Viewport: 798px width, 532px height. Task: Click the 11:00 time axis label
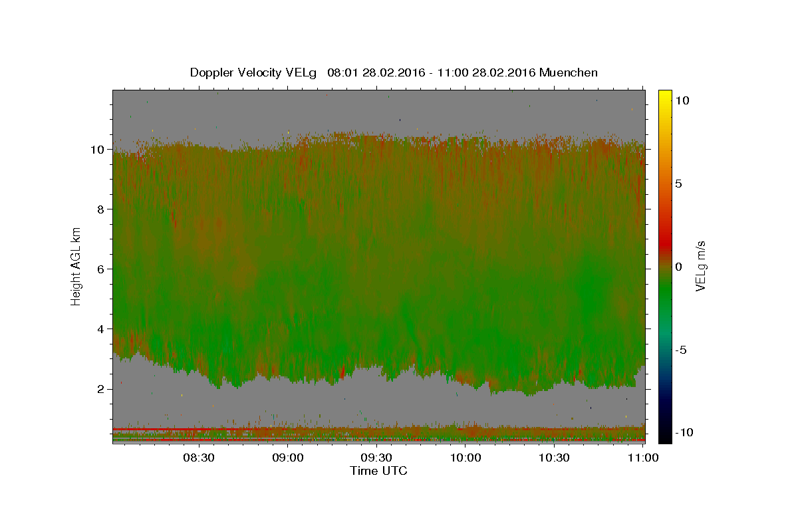(x=642, y=458)
